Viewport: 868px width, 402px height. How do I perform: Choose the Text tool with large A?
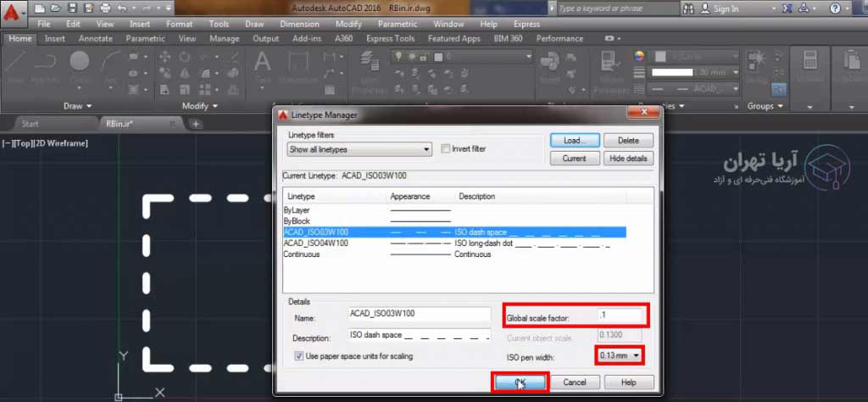(263, 62)
